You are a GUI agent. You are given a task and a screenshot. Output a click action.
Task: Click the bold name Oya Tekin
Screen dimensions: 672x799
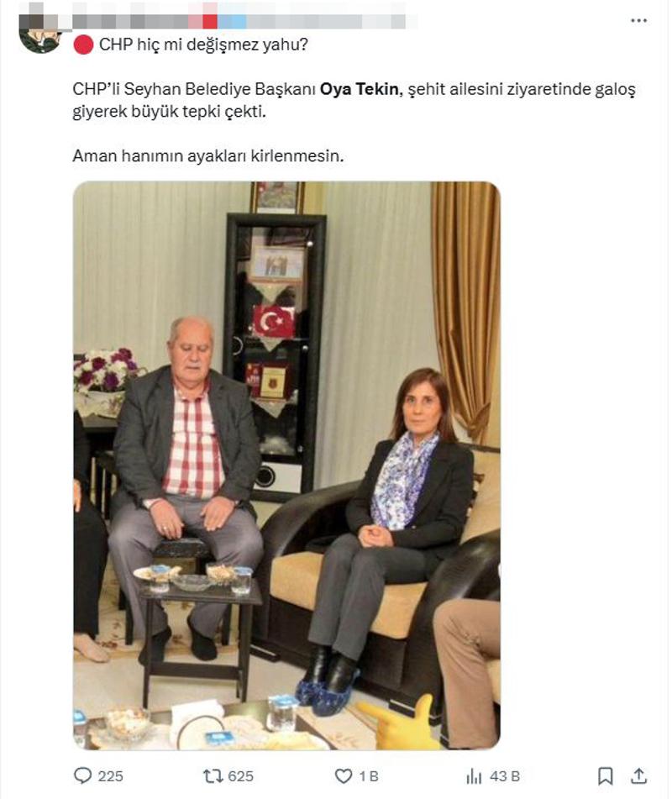359,89
